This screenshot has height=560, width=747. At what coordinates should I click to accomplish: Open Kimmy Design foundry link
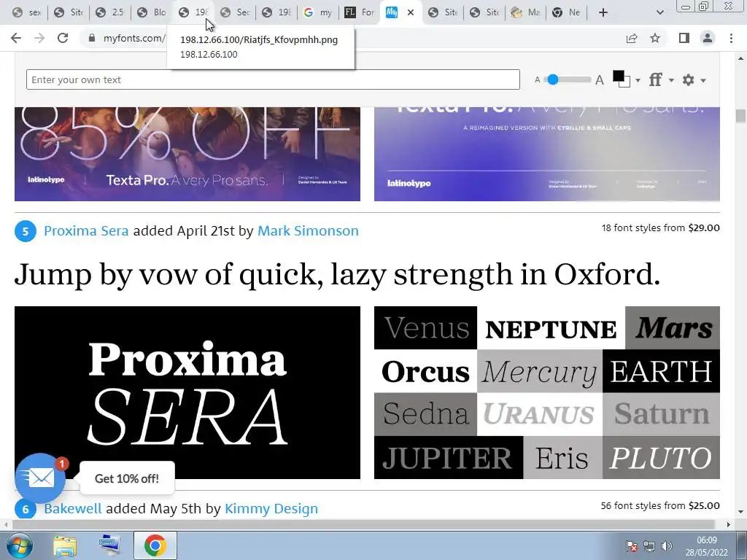(271, 508)
